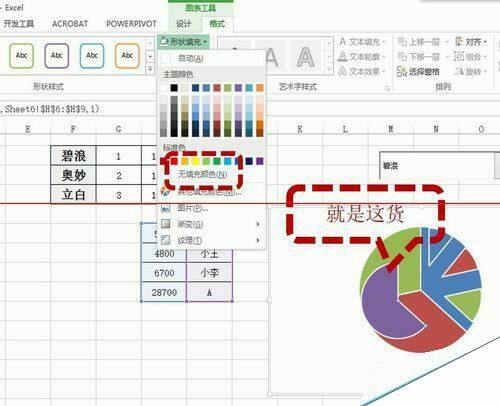Select the chart's bottom-left resize handle
This screenshot has height=406, width=500.
tap(269, 394)
